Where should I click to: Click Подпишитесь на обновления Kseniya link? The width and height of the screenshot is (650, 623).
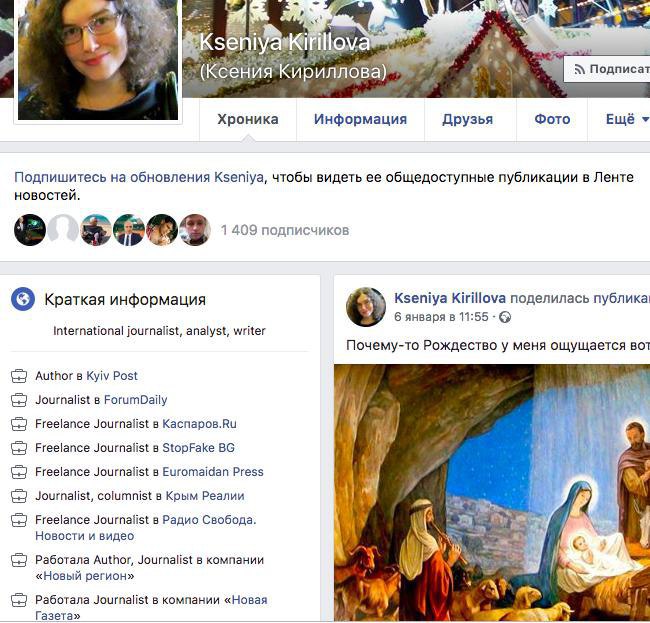[139, 177]
